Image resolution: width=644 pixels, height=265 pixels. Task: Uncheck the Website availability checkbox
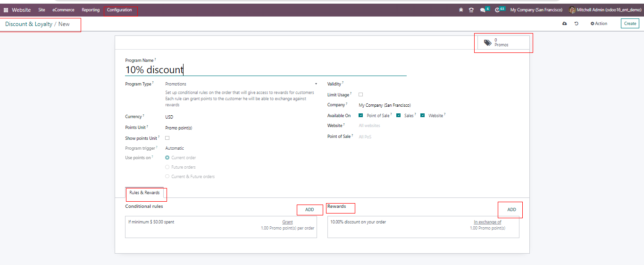(423, 115)
